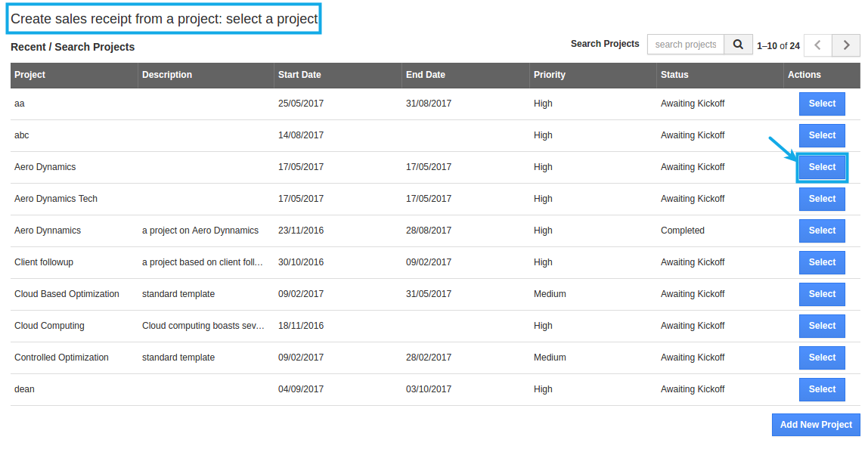This screenshot has height=452, width=868.
Task: Select the Controlled Optimization project
Action: tap(822, 358)
